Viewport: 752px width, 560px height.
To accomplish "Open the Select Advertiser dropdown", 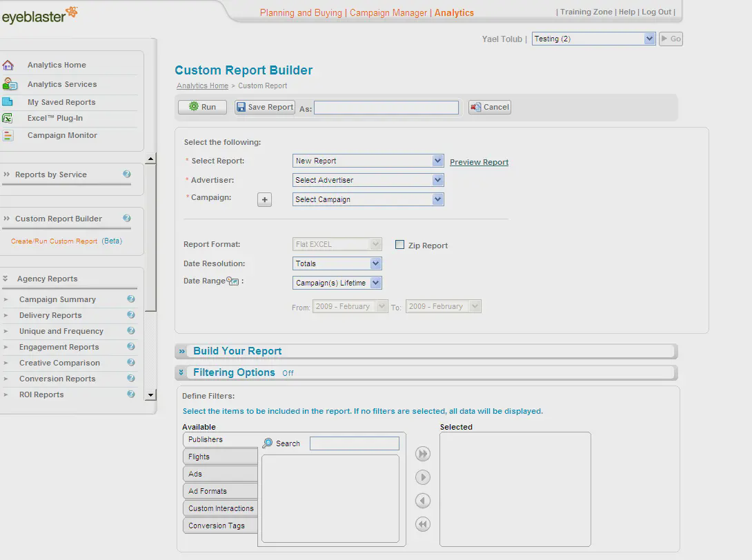I will coord(368,180).
